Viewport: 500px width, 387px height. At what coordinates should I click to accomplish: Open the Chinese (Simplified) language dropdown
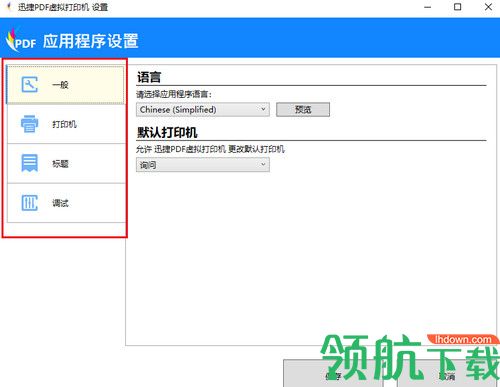pyautogui.click(x=203, y=109)
